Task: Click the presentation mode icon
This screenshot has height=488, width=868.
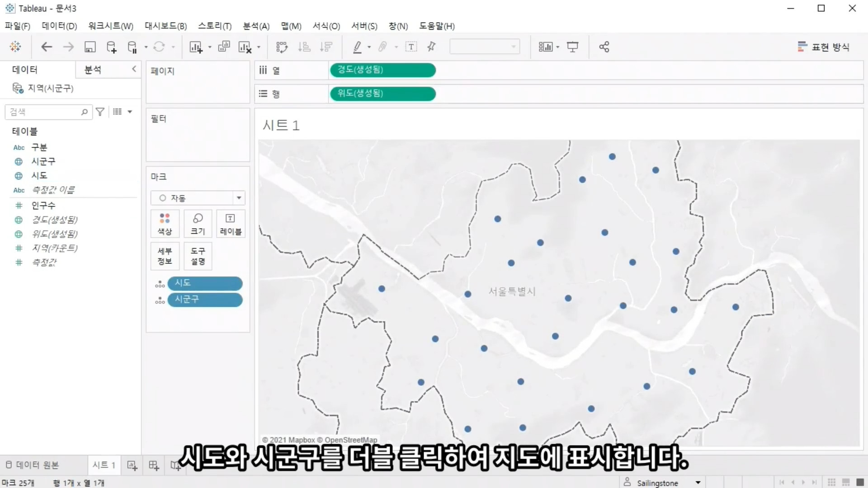Action: 572,47
